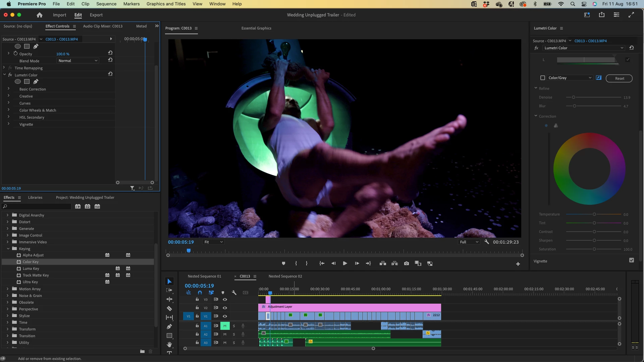This screenshot has width=644, height=362.
Task: Adjust the Temperature slider handle
Action: 594,214
